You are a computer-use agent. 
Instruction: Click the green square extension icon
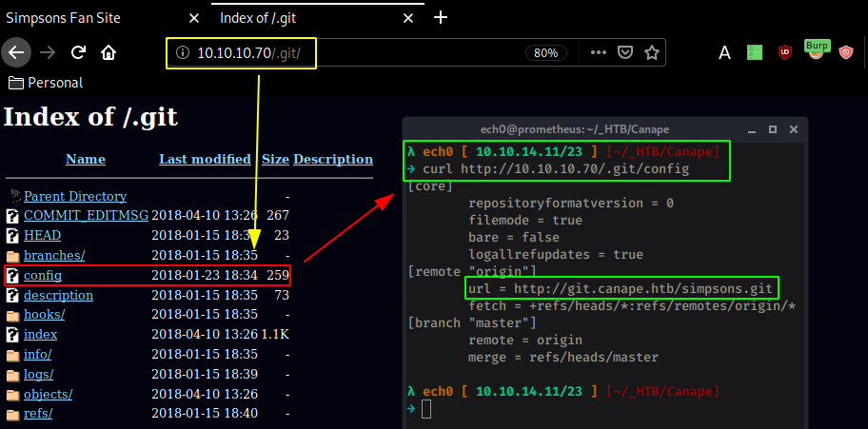coord(755,52)
